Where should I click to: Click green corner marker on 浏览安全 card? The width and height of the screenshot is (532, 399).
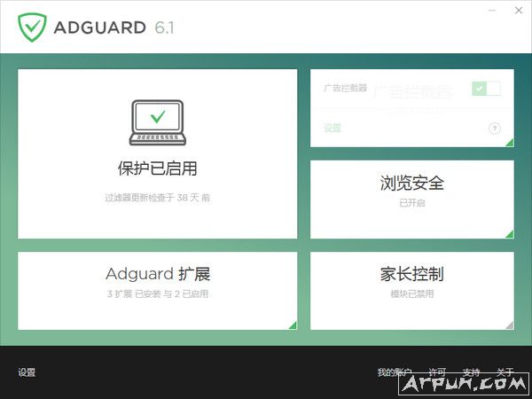(510, 234)
